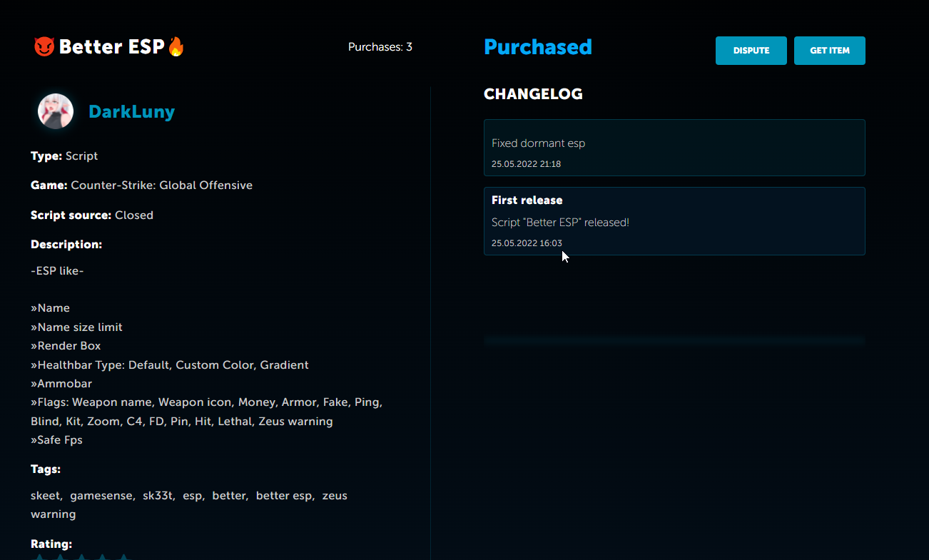Click the blue Purchased status text

pos(538,47)
